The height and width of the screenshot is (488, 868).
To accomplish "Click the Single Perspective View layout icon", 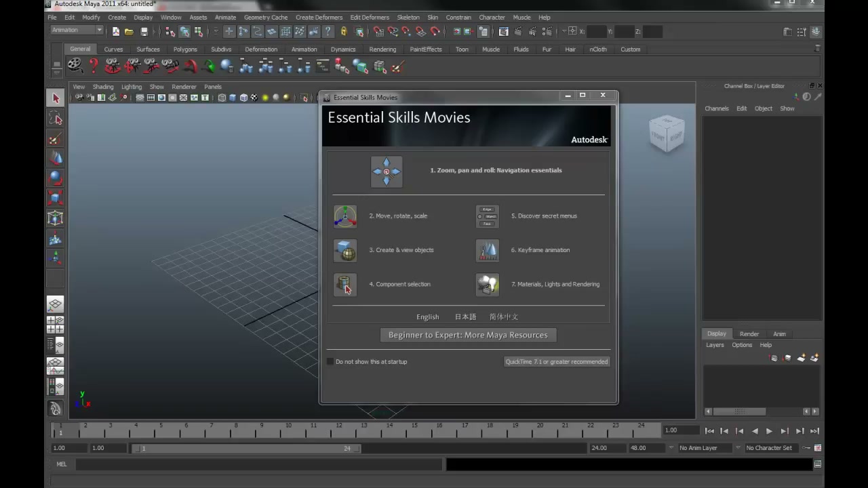I will tap(56, 304).
